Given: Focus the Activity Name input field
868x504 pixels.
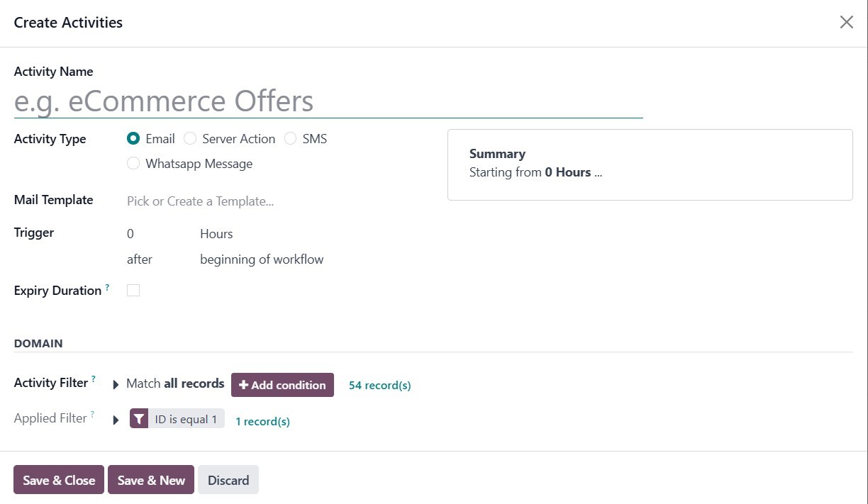Looking at the screenshot, I should click(328, 101).
